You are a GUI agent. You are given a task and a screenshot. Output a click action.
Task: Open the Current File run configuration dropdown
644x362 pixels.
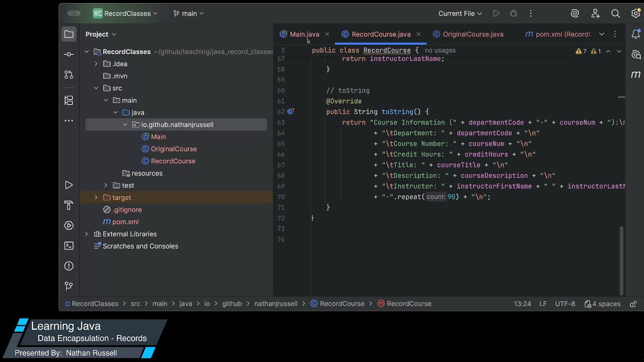click(460, 14)
